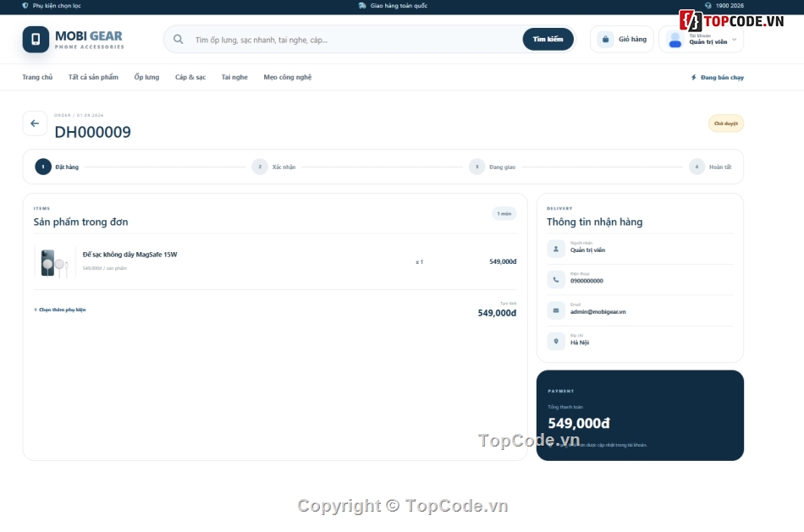Screen dimensions: 804x532
Task: Click the email admin@mobigear.vn text
Action: coord(597,311)
